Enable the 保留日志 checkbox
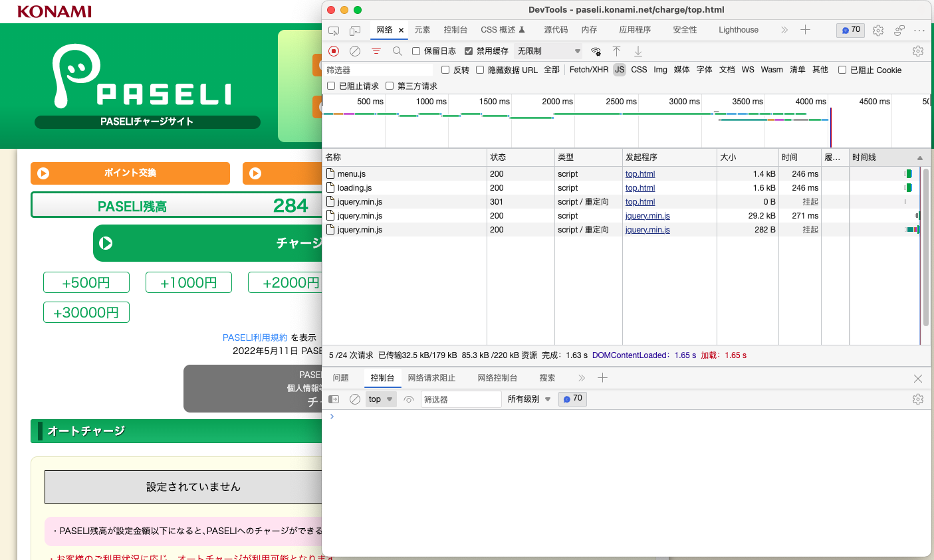 click(x=416, y=51)
